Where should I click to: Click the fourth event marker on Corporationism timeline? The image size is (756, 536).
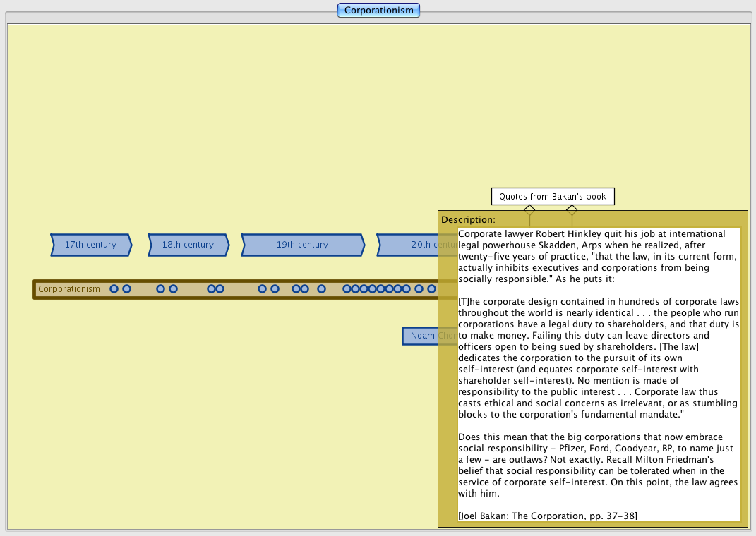tap(173, 289)
